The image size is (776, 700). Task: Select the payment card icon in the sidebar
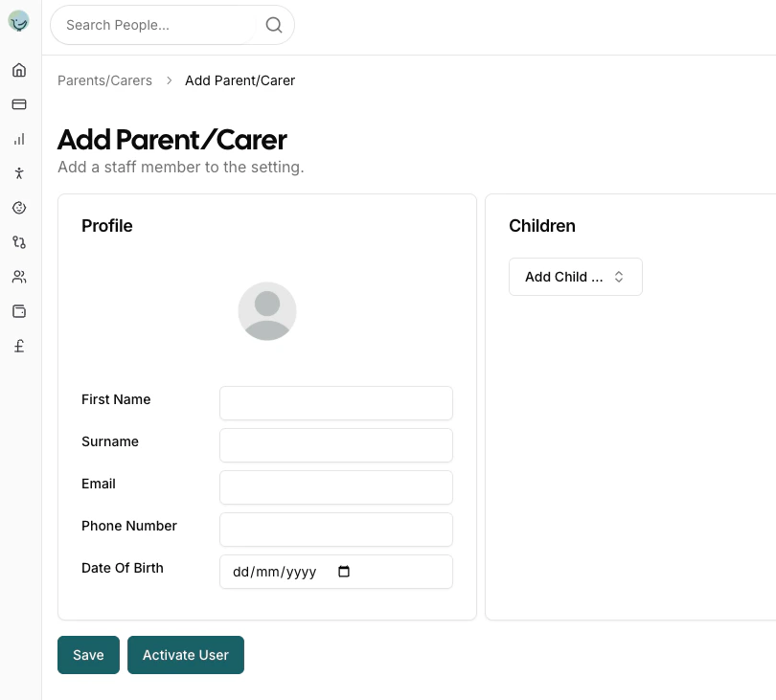[x=18, y=104]
